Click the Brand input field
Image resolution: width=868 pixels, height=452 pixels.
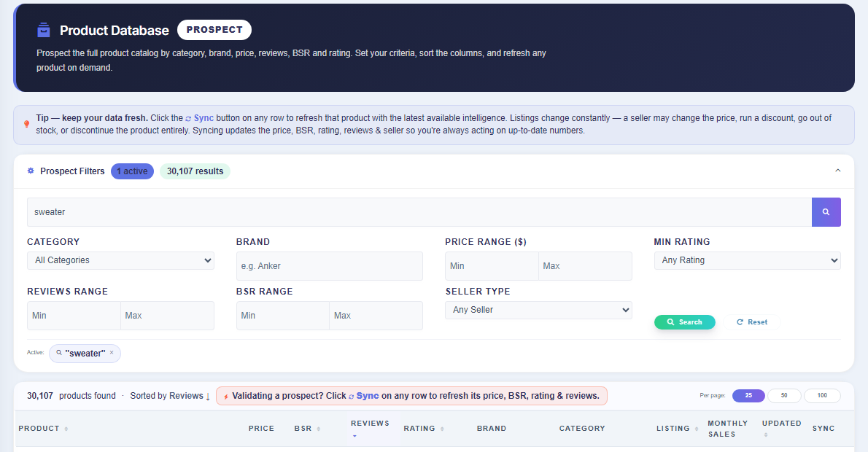(x=330, y=266)
